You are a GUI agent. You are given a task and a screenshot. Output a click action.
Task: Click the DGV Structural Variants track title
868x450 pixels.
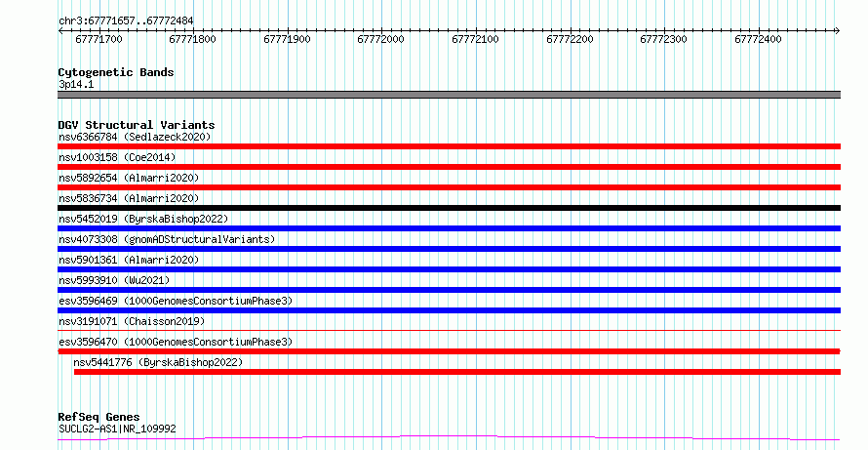click(x=137, y=125)
